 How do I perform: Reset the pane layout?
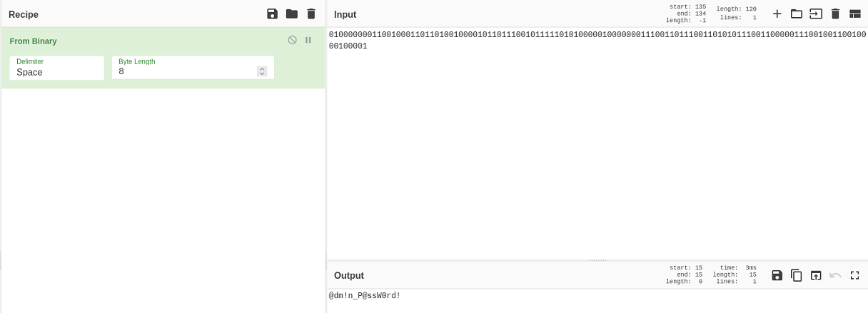pos(854,14)
